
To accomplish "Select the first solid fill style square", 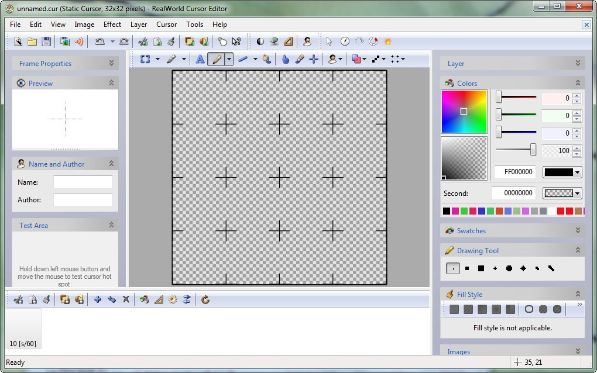I will tap(454, 309).
